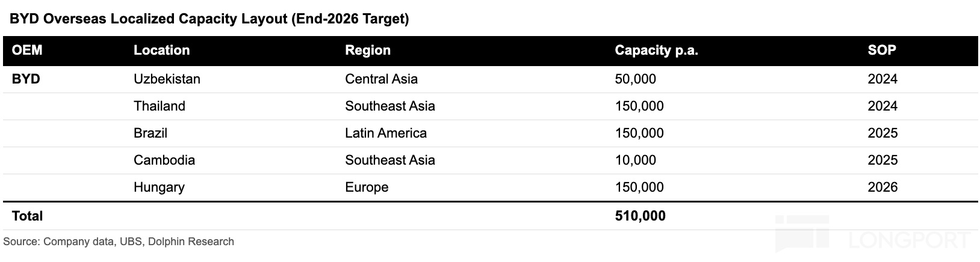Select the Hungary location cell
The width and height of the screenshot is (980, 262).
159,187
